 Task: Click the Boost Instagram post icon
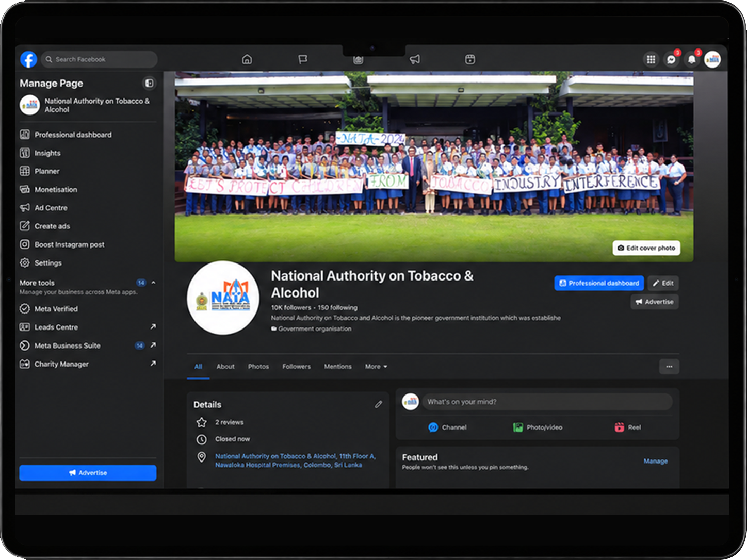click(x=25, y=244)
